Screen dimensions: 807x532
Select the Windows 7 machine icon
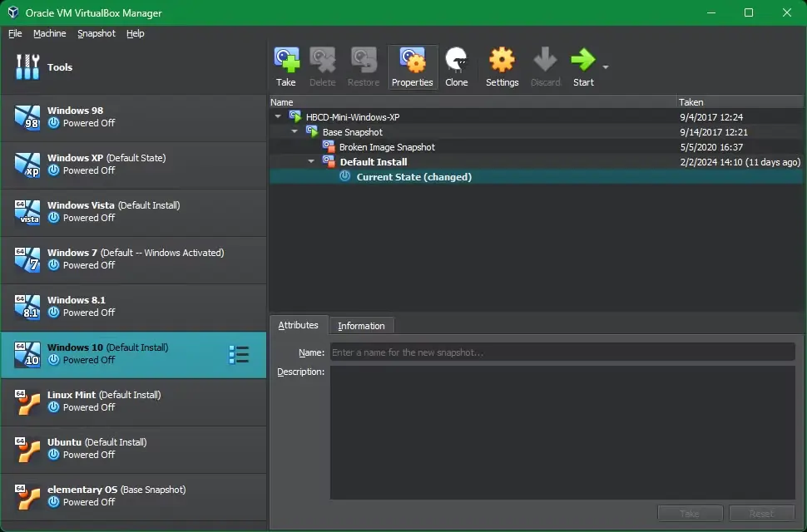pos(27,259)
